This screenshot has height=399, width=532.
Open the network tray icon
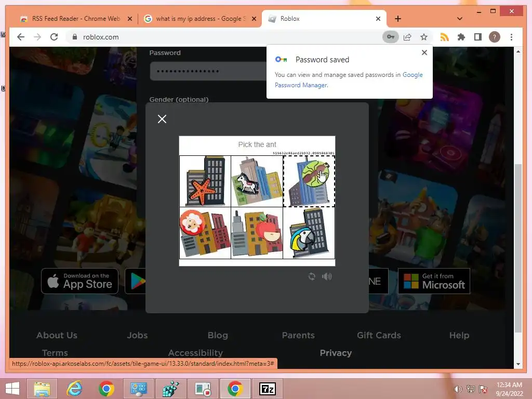click(x=471, y=389)
